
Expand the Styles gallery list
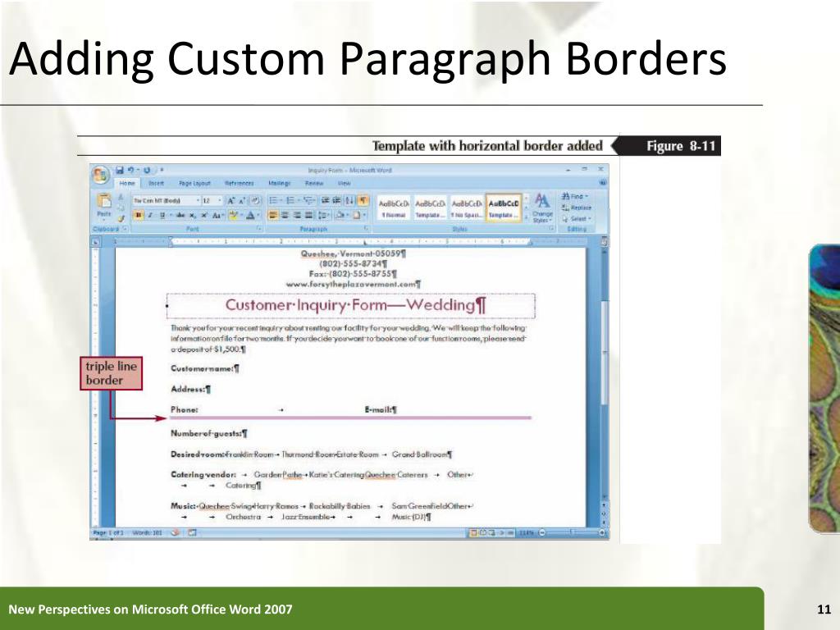point(526,217)
